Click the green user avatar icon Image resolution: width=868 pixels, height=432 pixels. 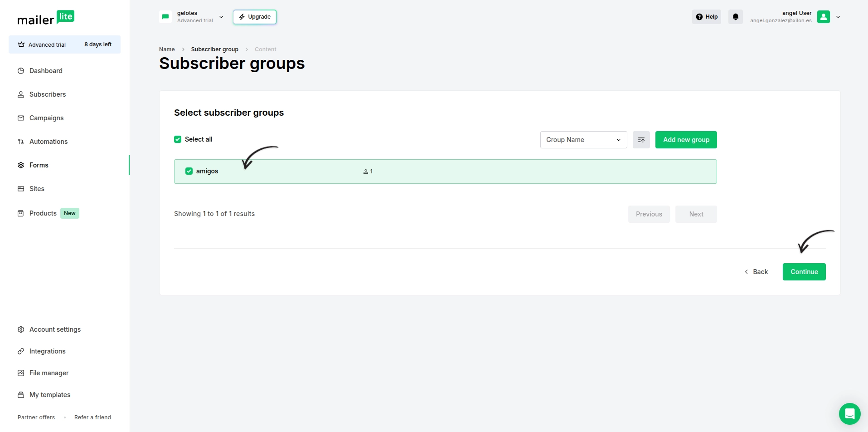[823, 17]
